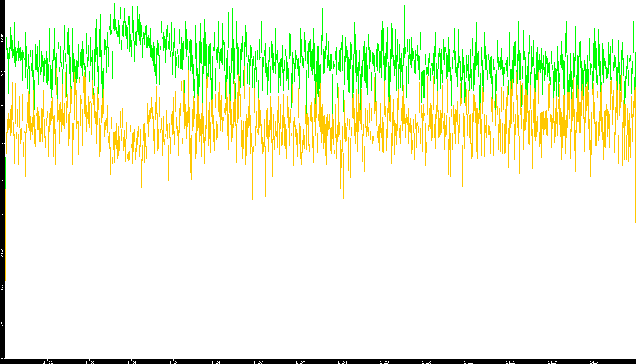Choose the 14:10 time axis label
The height and width of the screenshot is (364, 636).
tap(426, 362)
